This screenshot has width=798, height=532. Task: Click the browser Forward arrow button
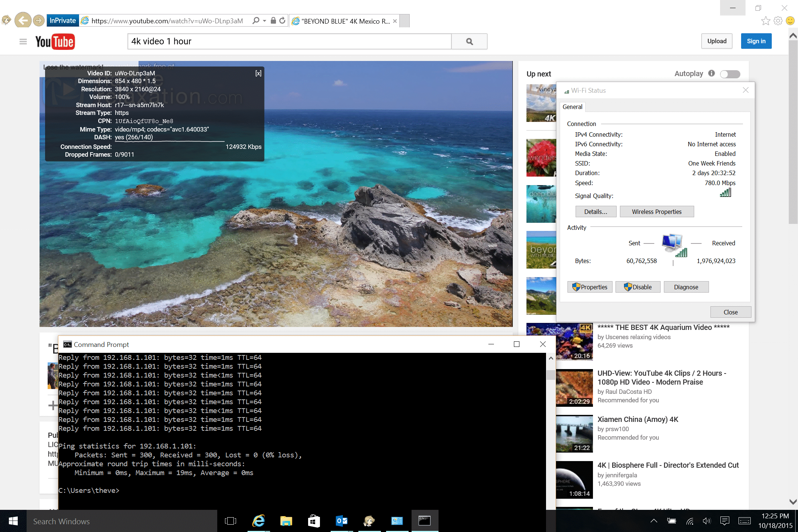tap(39, 21)
